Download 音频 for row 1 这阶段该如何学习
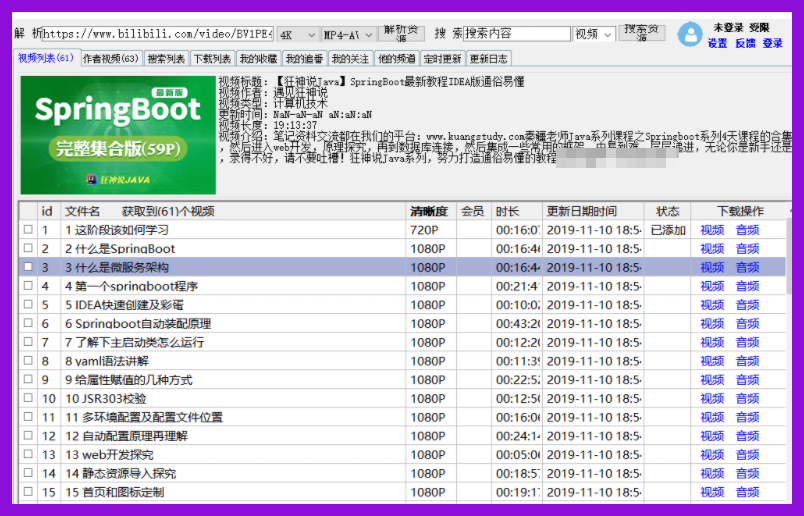 point(747,230)
